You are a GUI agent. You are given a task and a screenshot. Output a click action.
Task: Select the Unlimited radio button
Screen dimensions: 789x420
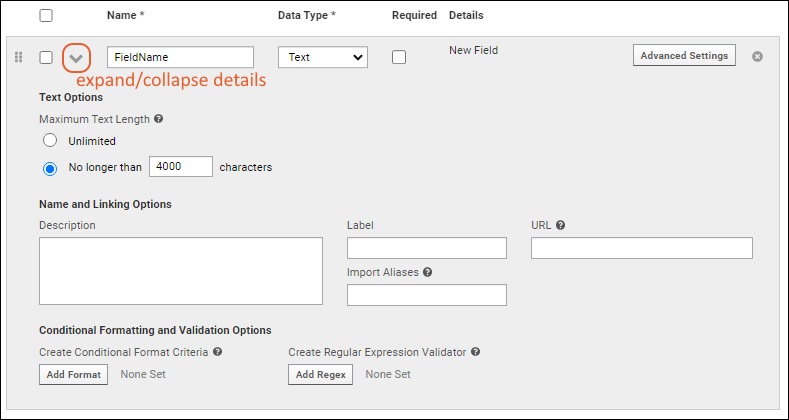pos(50,141)
